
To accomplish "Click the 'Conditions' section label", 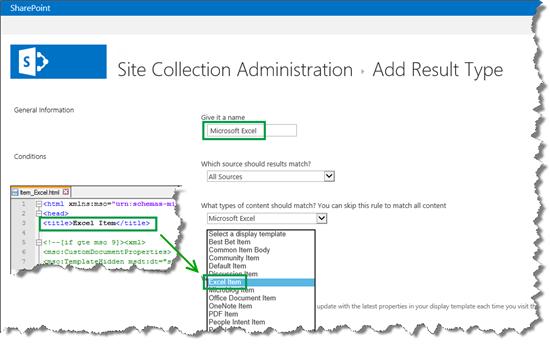I will pyautogui.click(x=30, y=156).
